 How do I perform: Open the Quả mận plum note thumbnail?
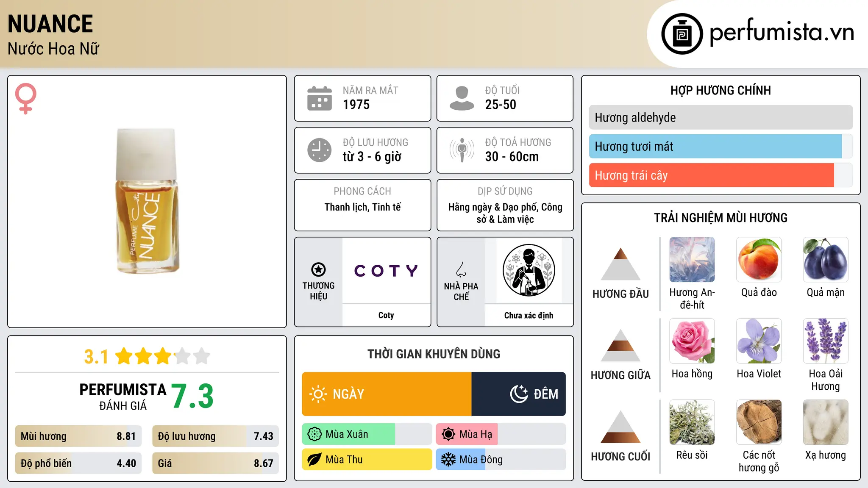coord(826,260)
